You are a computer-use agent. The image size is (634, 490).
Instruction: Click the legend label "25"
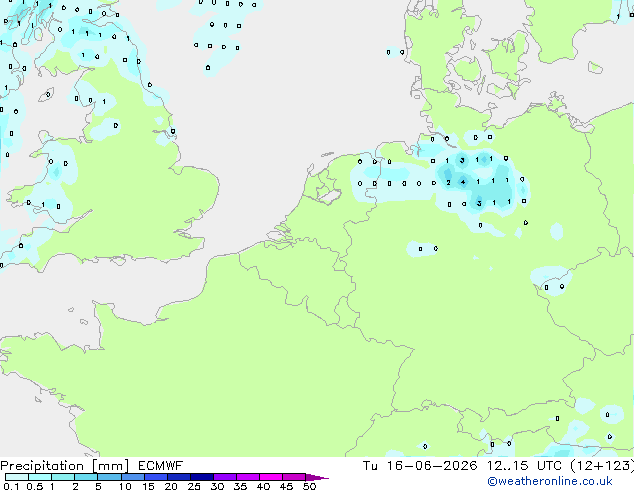pos(194,486)
